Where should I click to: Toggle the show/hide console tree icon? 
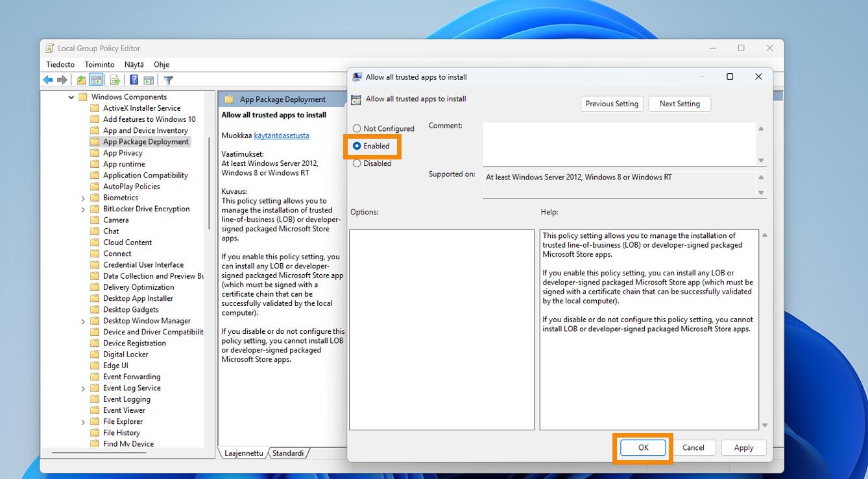coord(96,80)
